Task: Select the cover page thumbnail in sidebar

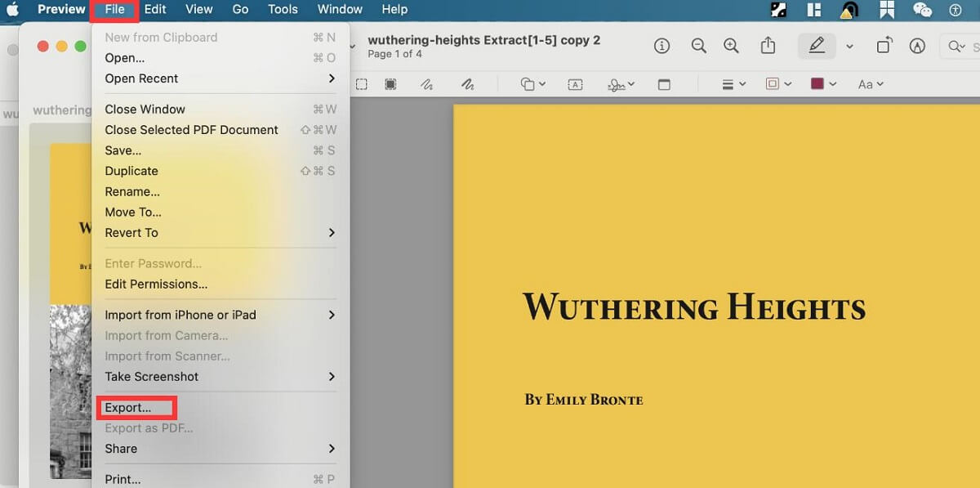Action: [x=71, y=311]
